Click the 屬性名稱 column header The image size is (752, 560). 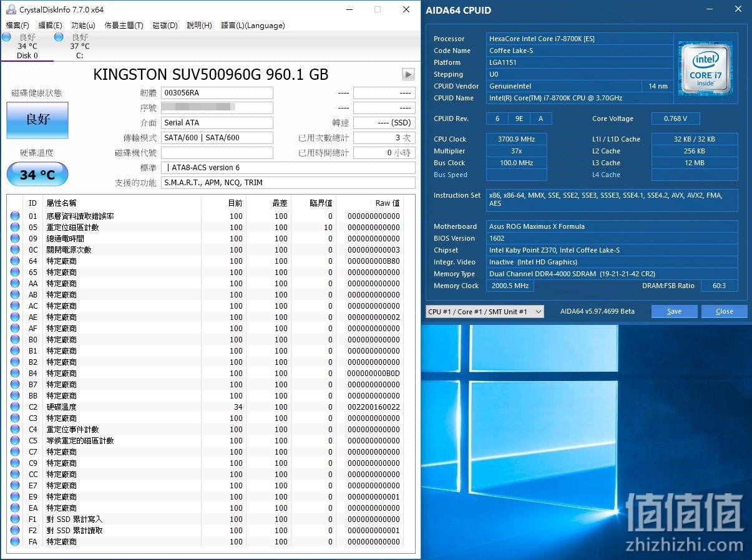(x=122, y=203)
